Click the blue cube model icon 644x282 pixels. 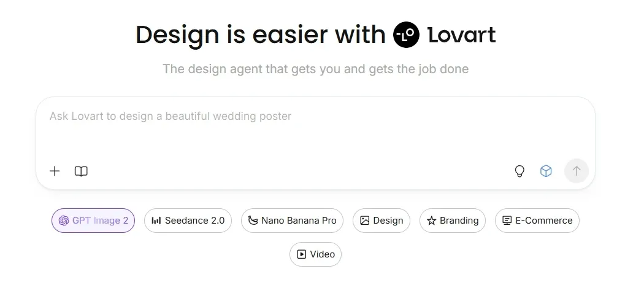[546, 171]
